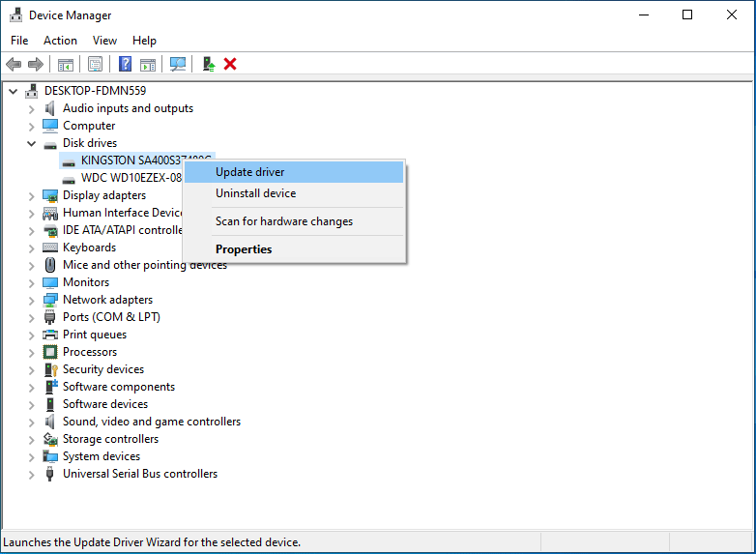
Task: Expand the Display adapters node
Action: point(31,196)
